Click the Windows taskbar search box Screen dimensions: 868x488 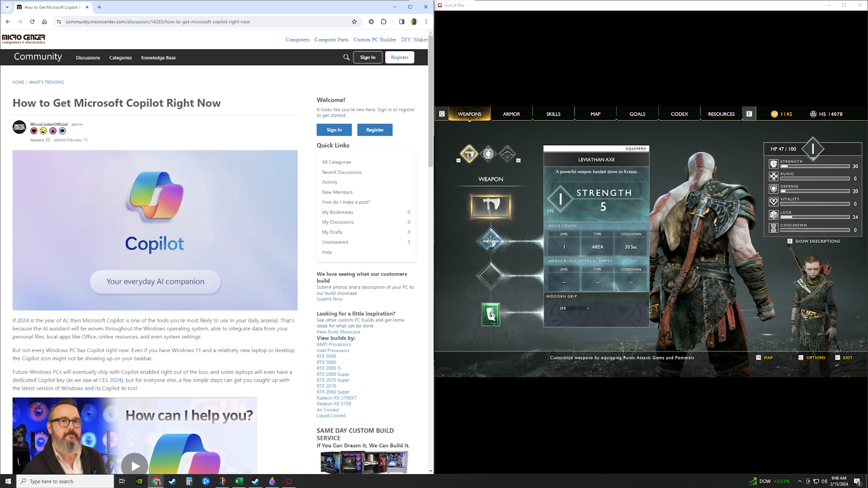pyautogui.click(x=65, y=481)
